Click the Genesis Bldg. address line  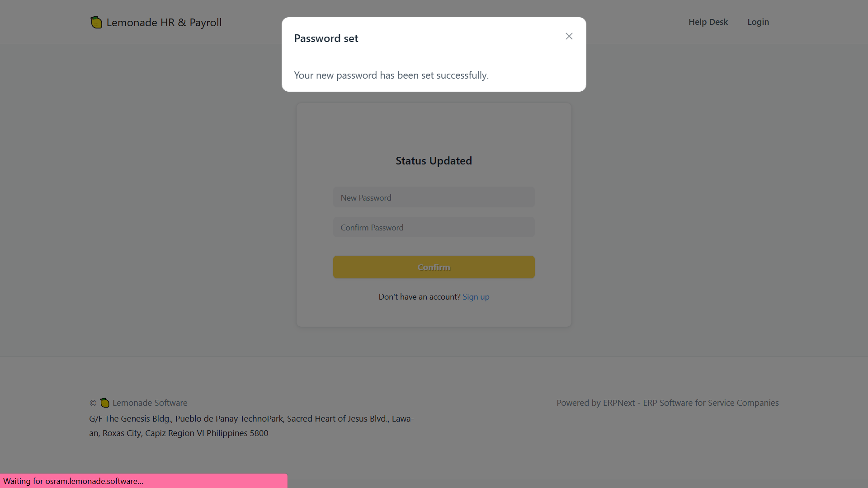[x=251, y=419]
